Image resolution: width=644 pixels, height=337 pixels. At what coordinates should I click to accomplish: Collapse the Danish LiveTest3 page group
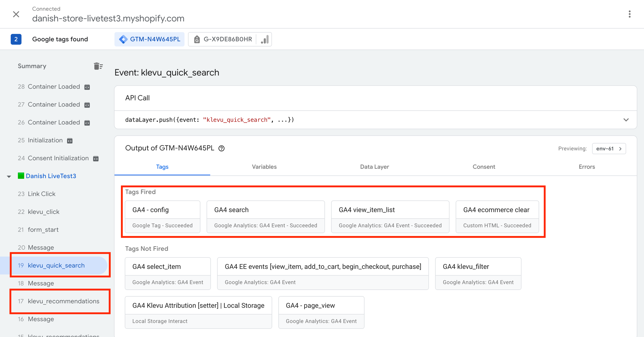9,176
